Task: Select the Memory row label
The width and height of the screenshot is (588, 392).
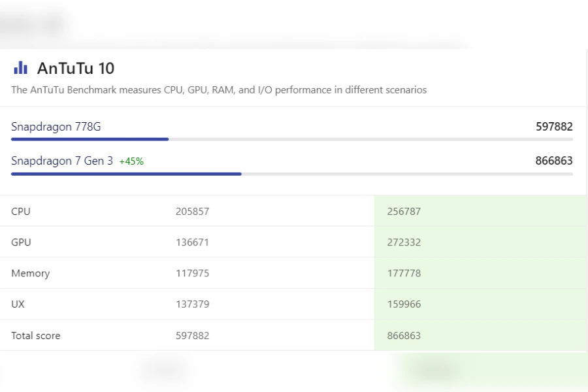Action: 30,273
